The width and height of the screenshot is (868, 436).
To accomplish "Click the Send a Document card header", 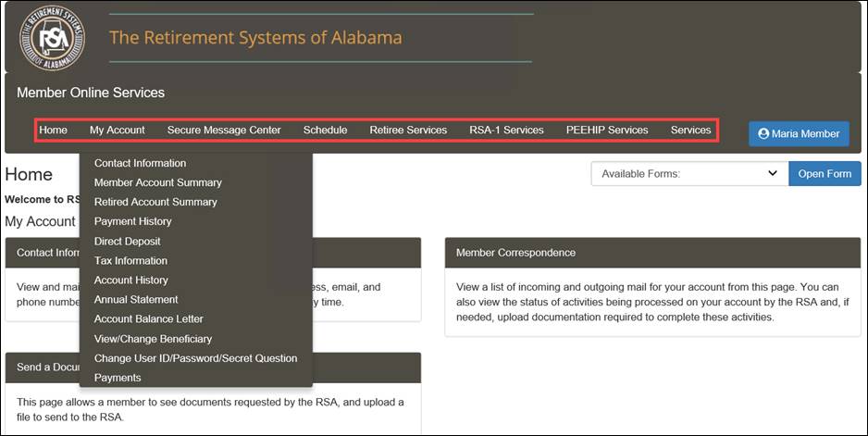I will click(x=213, y=367).
